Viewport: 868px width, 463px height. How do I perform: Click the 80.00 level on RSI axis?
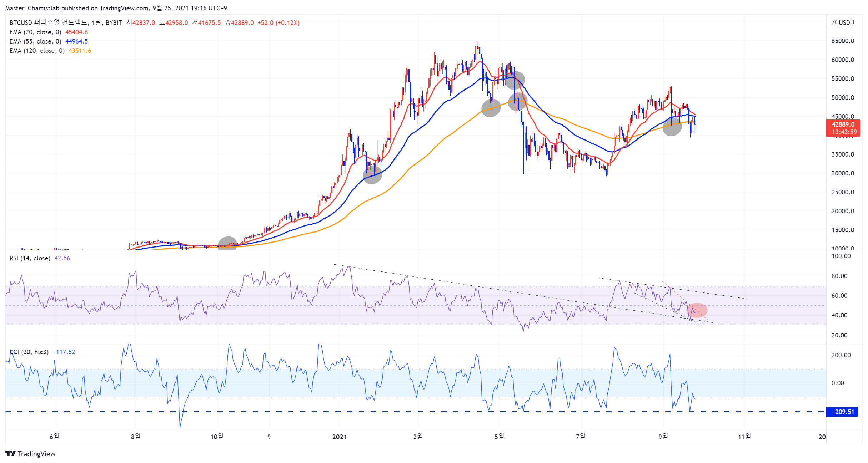tap(839, 276)
